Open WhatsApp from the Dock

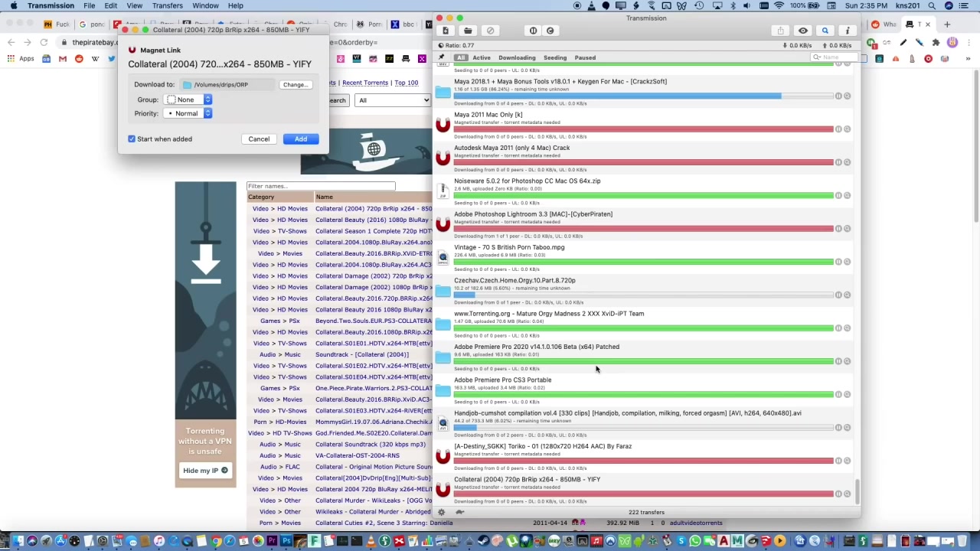[694, 541]
